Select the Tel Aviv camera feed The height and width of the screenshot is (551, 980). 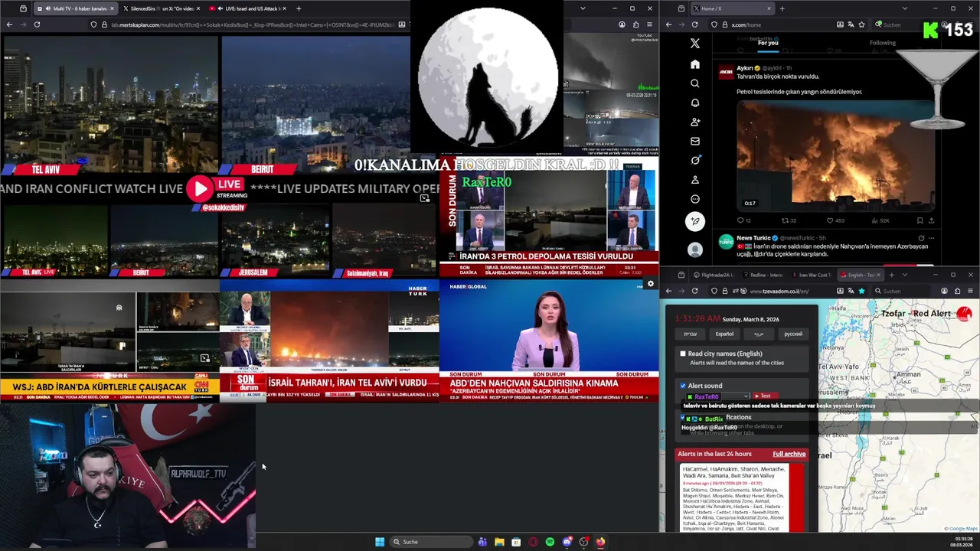pyautogui.click(x=110, y=103)
